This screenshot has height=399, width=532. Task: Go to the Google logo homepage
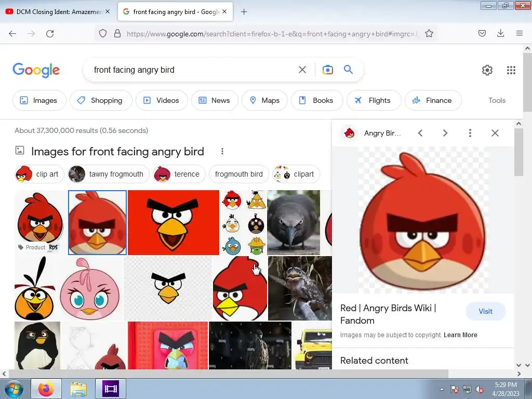36,70
